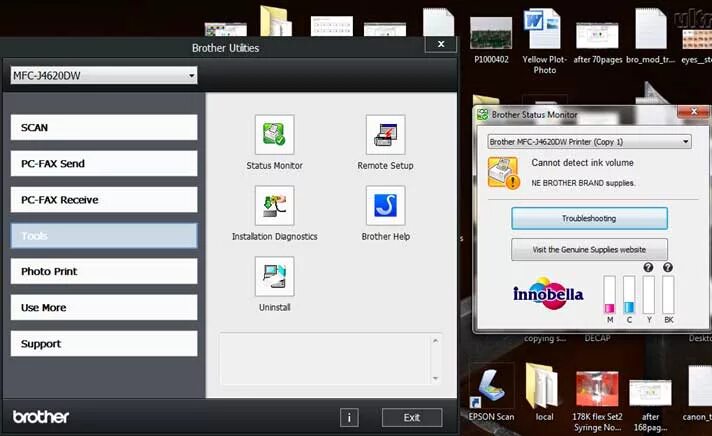Click the innobella logo
The width and height of the screenshot is (712, 436).
tap(548, 293)
